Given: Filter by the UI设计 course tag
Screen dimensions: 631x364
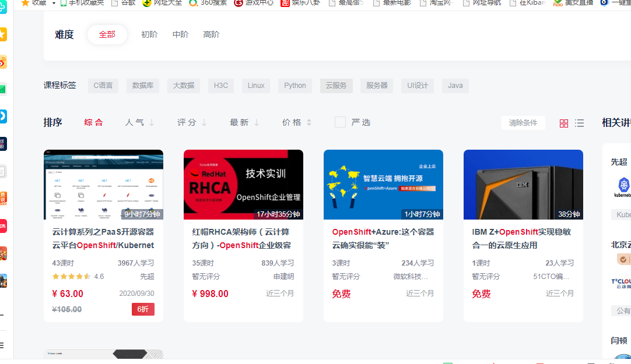Looking at the screenshot, I should coord(418,86).
